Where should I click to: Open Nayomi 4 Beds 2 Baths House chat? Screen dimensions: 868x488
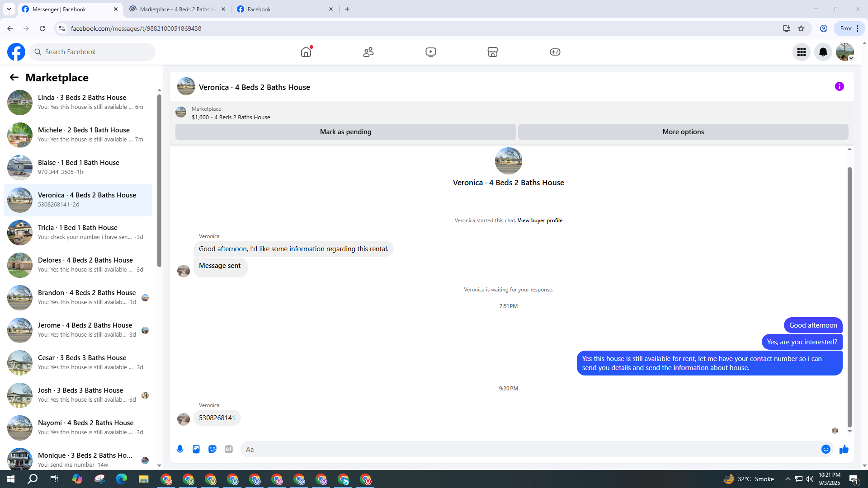(78, 428)
